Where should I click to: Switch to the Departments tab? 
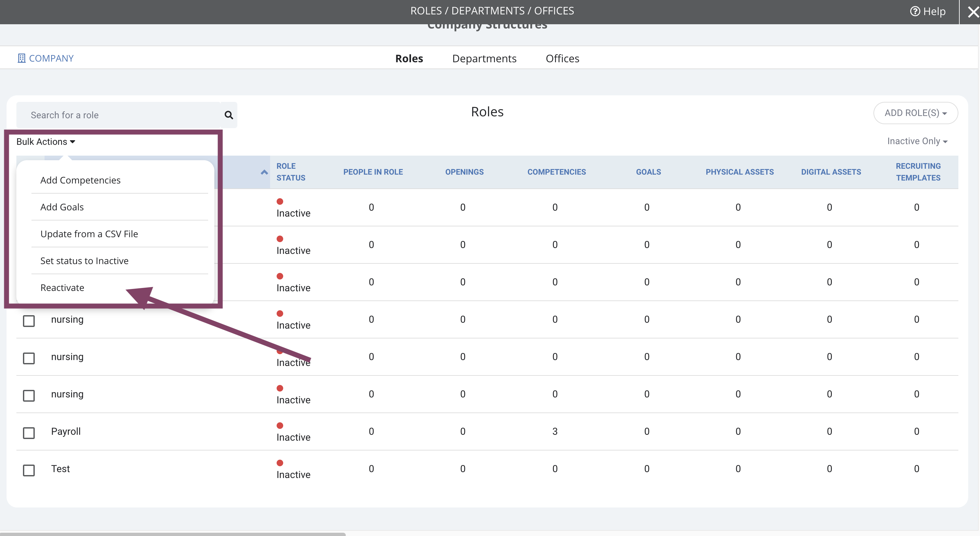[484, 58]
